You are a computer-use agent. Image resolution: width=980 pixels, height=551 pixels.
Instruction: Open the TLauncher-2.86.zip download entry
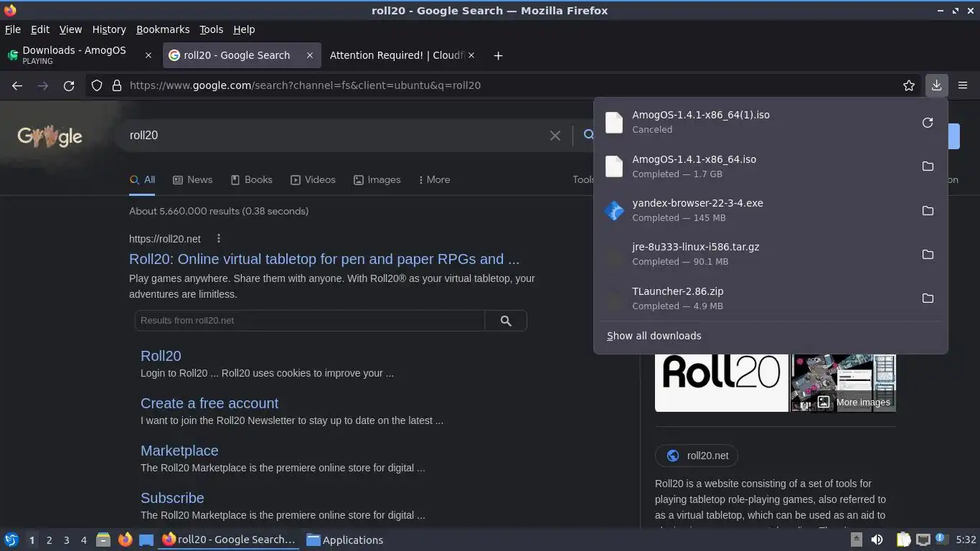[x=755, y=298]
